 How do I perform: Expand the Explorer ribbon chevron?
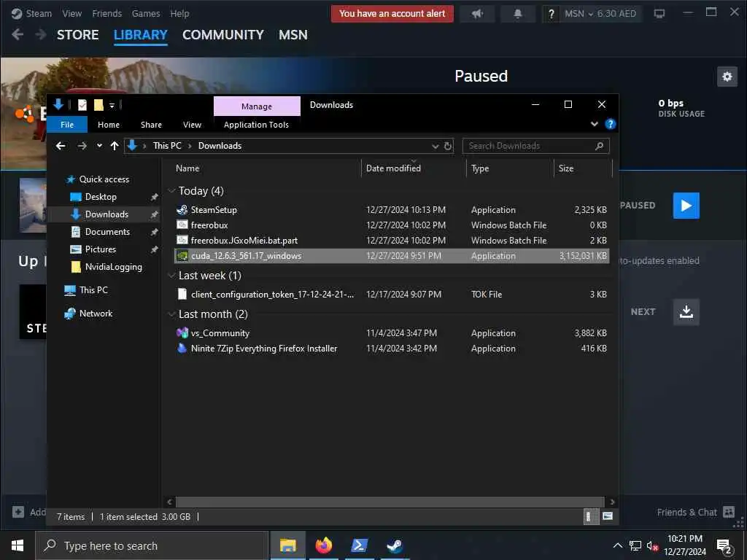pyautogui.click(x=594, y=124)
